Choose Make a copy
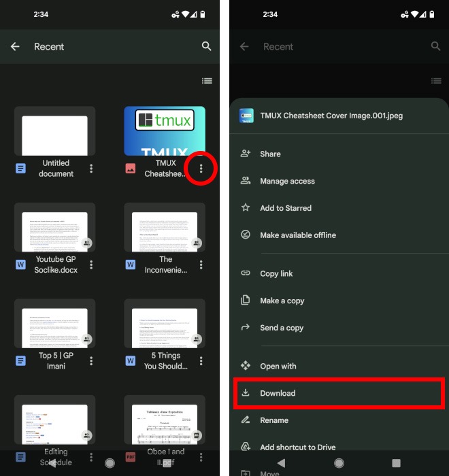 click(x=339, y=301)
